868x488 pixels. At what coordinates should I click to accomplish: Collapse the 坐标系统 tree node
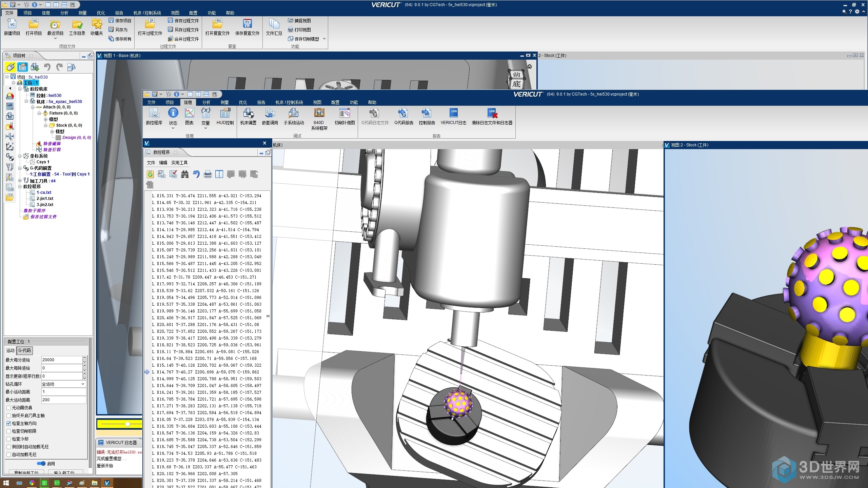[x=20, y=156]
